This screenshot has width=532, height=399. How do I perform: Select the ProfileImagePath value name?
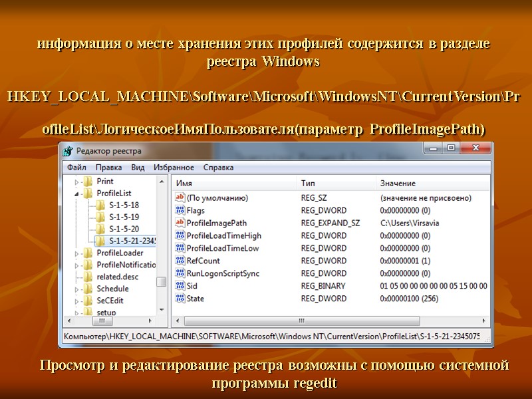[217, 223]
